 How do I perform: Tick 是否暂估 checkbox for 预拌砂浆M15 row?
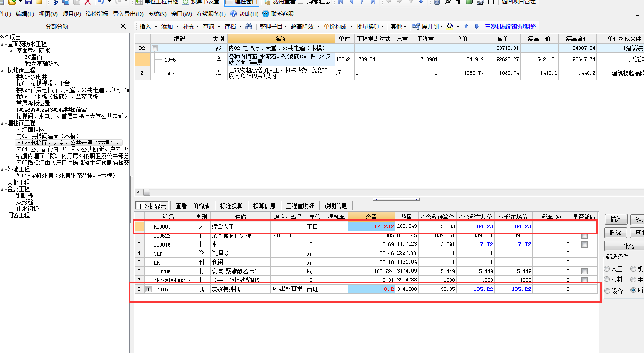[584, 280]
